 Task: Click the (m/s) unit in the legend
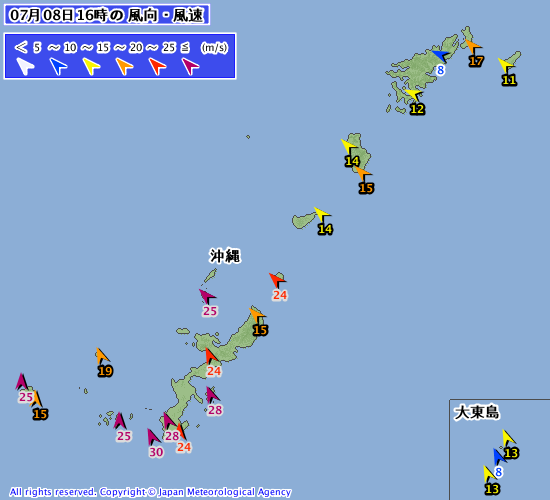[x=214, y=47]
